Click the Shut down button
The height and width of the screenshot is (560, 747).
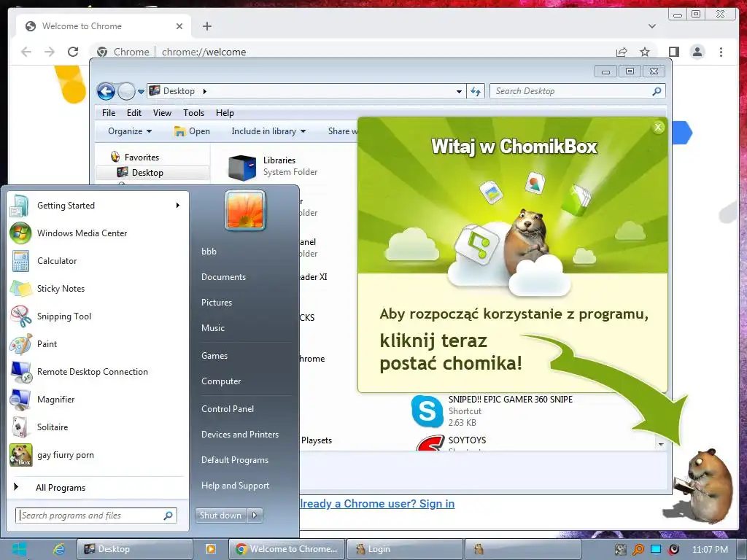pos(220,516)
